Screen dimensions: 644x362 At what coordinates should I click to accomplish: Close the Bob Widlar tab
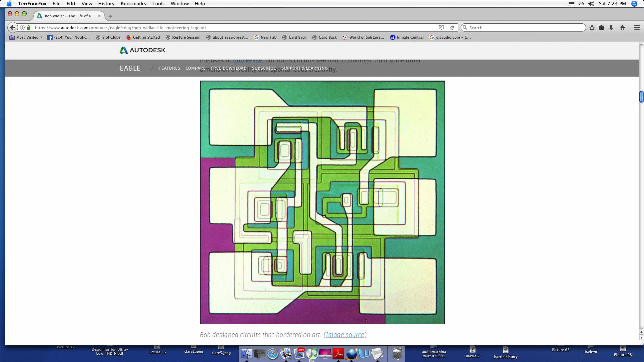click(99, 16)
